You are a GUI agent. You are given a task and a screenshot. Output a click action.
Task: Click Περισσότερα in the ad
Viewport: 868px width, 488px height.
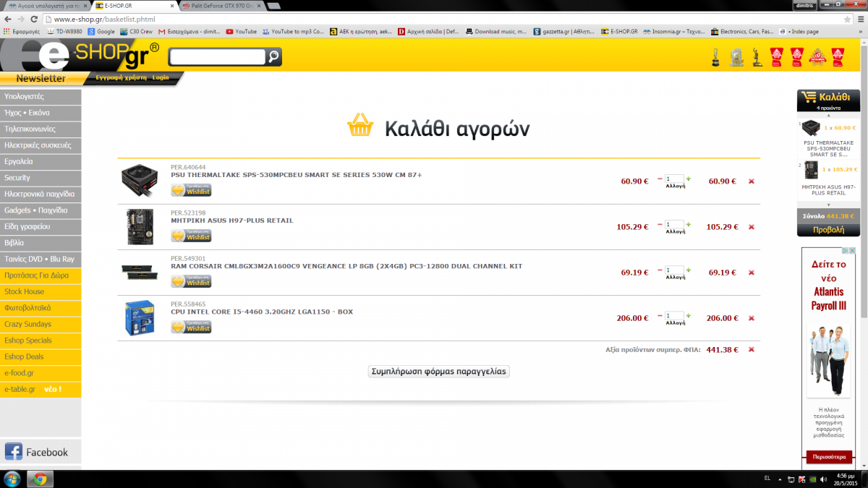[828, 457]
